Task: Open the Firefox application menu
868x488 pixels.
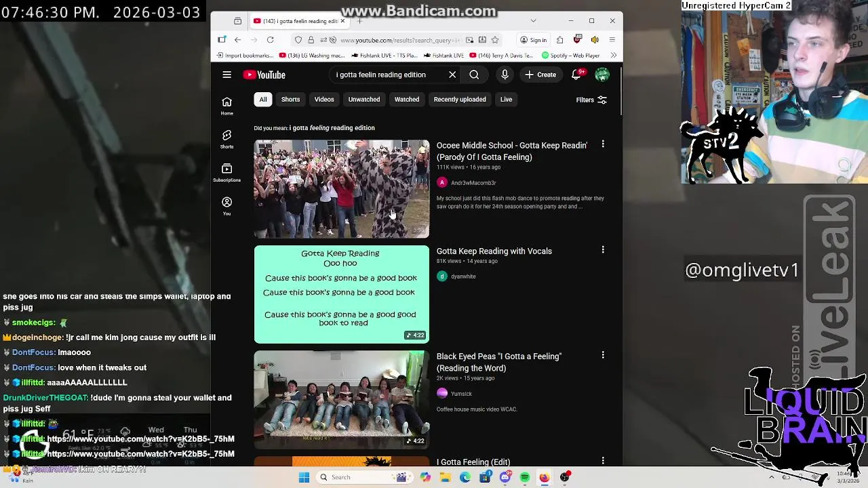Action: tap(612, 40)
